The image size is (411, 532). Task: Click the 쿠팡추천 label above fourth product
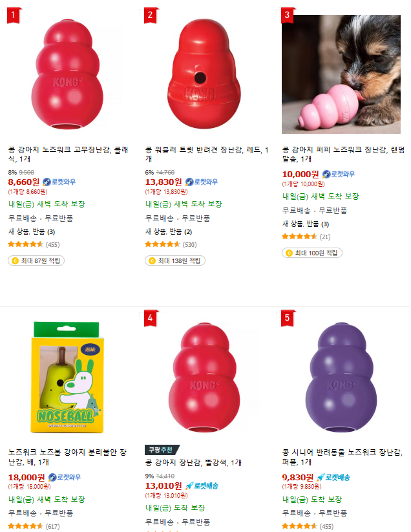coord(162,450)
